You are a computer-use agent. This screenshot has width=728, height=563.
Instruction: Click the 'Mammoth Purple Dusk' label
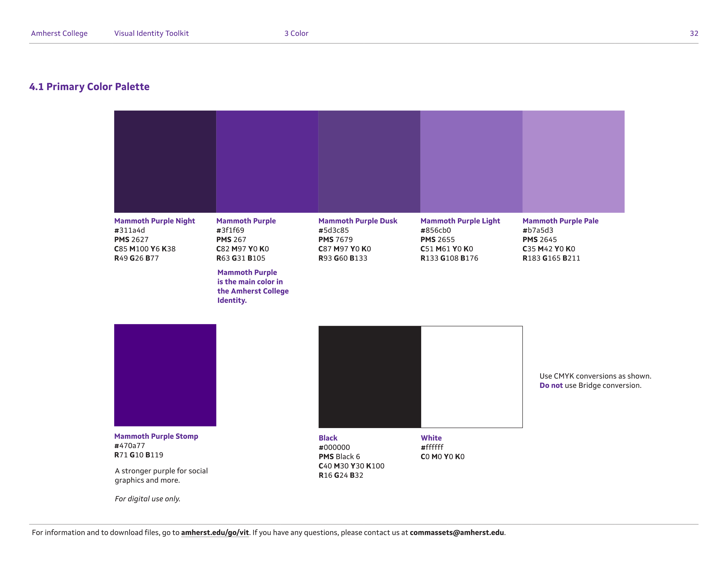pyautogui.click(x=358, y=221)
